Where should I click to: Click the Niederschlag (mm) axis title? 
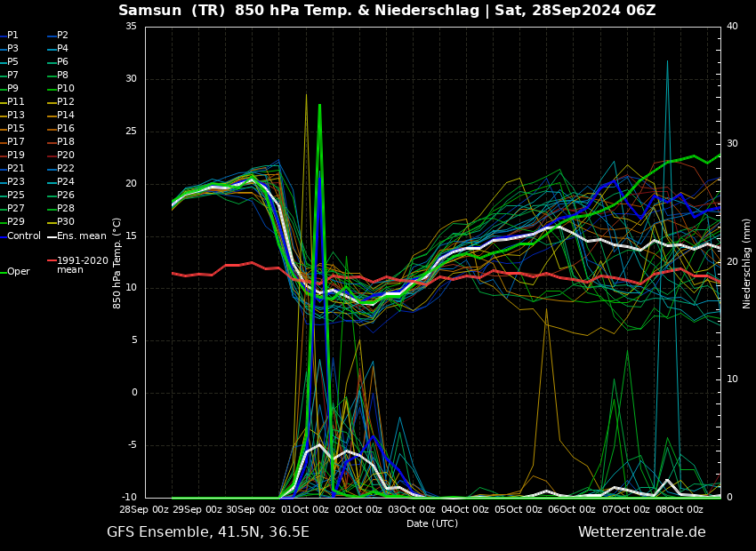point(746,263)
